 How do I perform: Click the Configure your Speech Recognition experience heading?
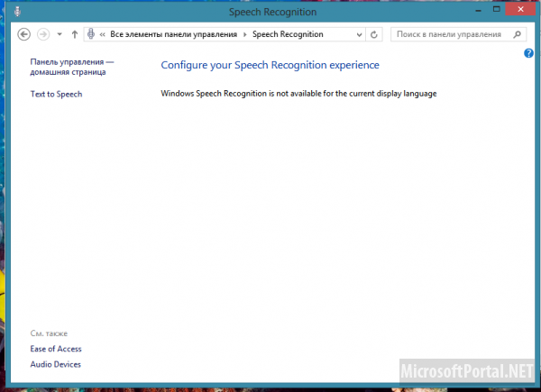270,65
